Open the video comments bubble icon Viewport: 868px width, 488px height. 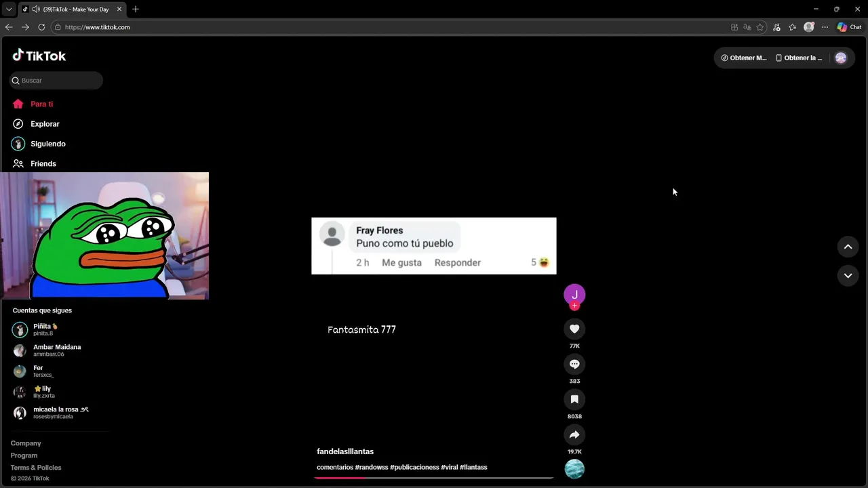click(574, 364)
